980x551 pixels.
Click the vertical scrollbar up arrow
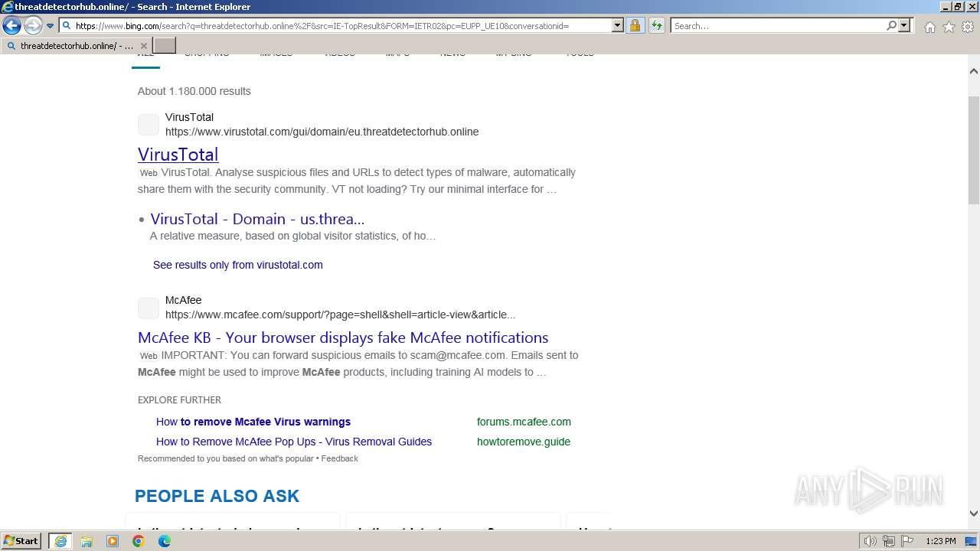(x=973, y=71)
